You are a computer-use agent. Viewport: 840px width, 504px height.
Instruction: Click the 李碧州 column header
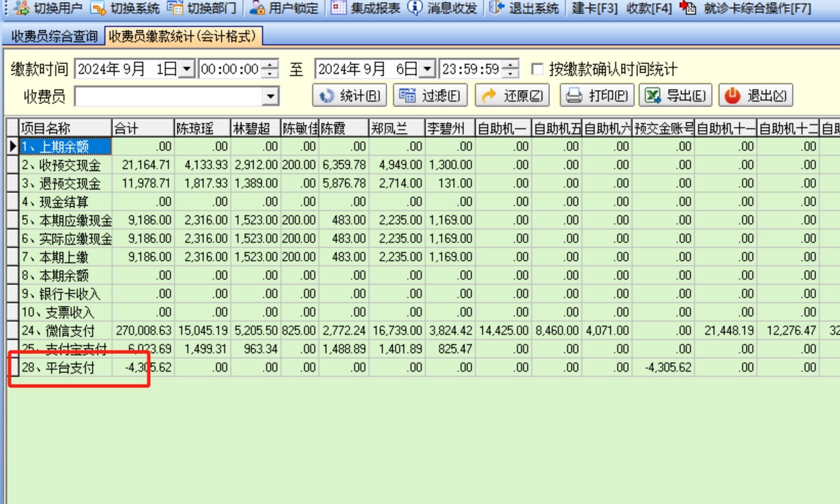(x=450, y=128)
